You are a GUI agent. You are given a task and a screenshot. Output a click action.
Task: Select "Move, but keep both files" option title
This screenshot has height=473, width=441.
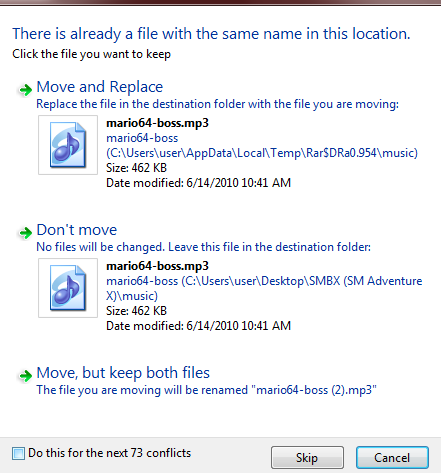(x=123, y=373)
